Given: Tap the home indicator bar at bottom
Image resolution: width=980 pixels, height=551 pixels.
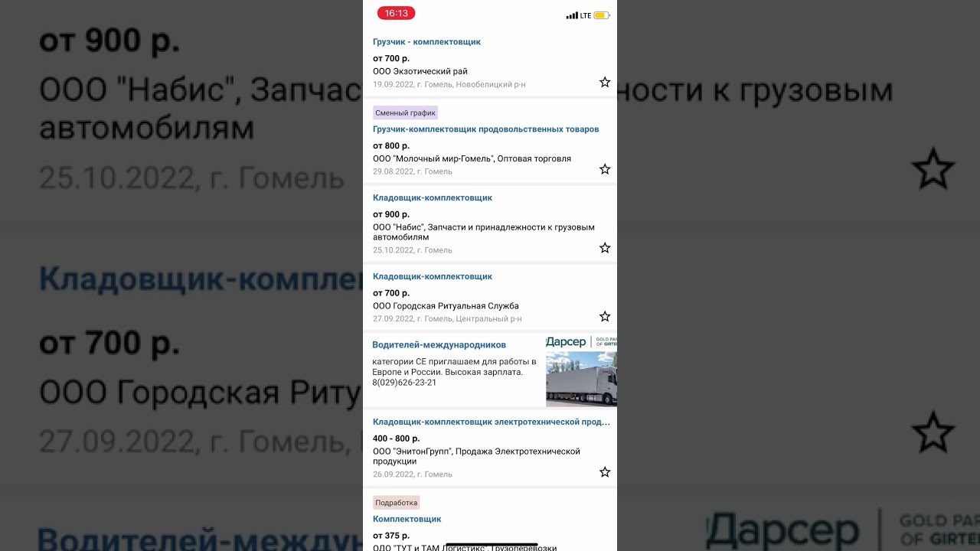Looking at the screenshot, I should tap(492, 544).
